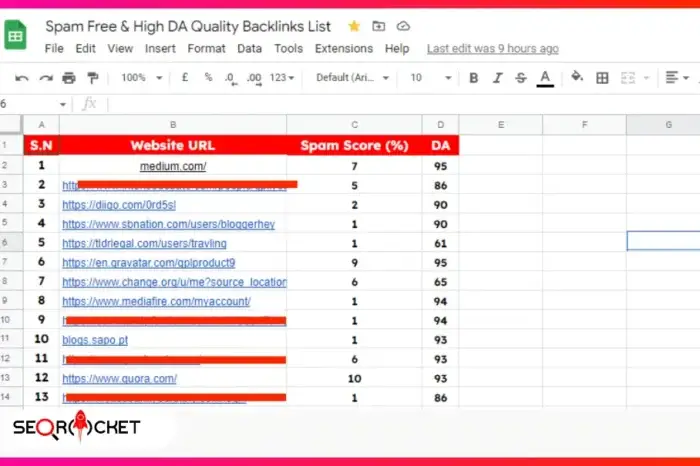Star the spreadsheet document
Image resolution: width=700 pixels, height=466 pixels.
pyautogui.click(x=354, y=26)
